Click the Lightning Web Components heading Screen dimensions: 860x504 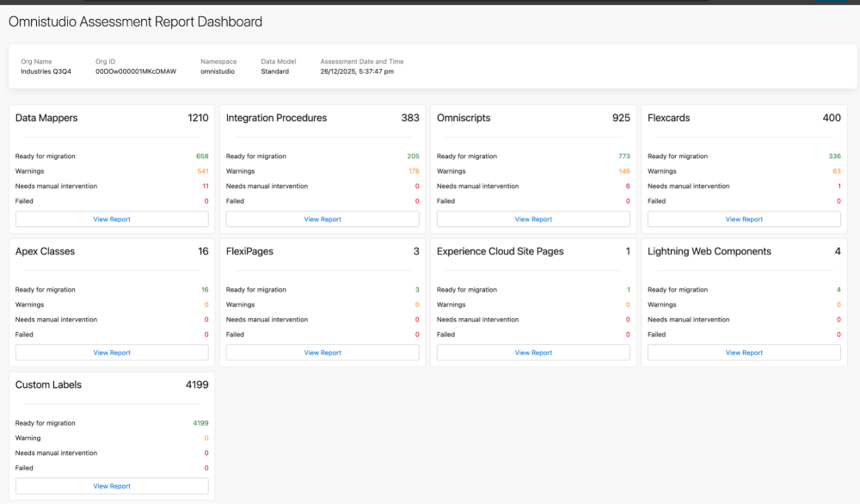pos(709,251)
